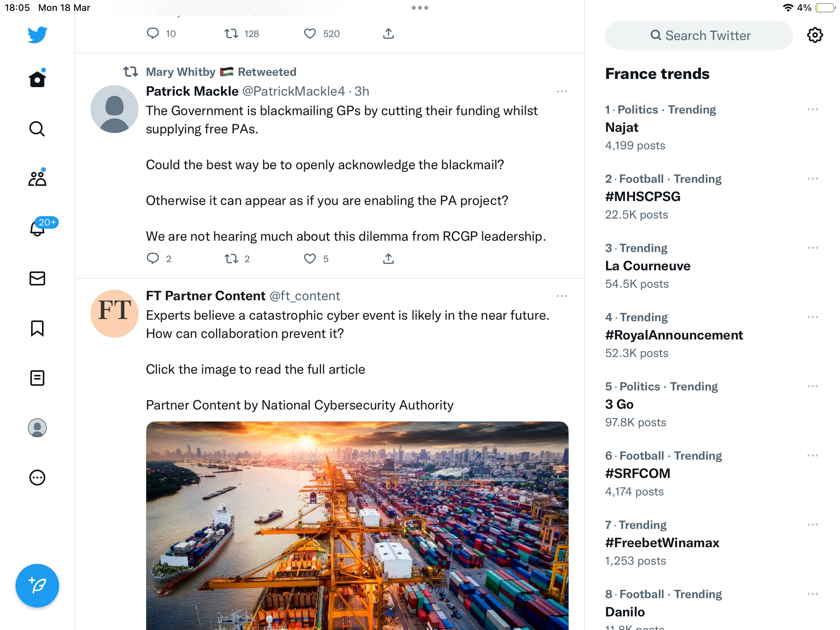The width and height of the screenshot is (840, 630).
Task: Like Patrick Mackle's tweet
Action: pos(310,259)
